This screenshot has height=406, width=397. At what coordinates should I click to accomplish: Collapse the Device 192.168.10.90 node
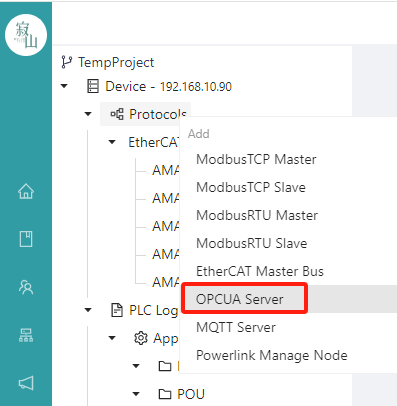64,86
